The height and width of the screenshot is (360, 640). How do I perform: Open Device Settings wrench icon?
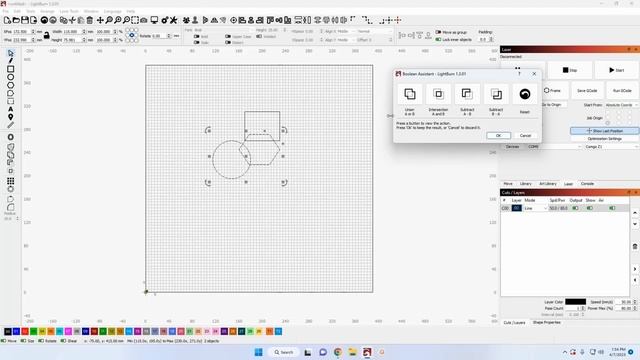tap(173, 20)
